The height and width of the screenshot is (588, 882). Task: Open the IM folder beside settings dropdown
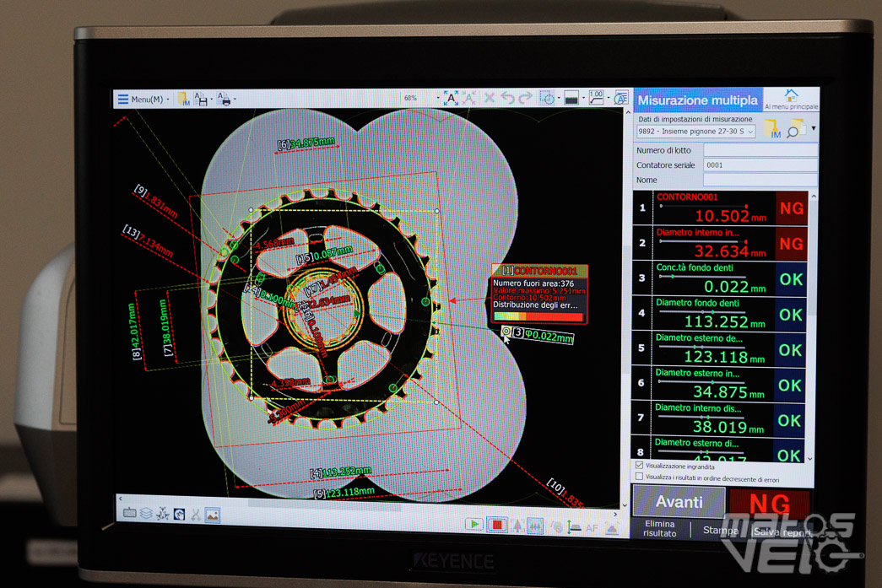click(x=771, y=129)
